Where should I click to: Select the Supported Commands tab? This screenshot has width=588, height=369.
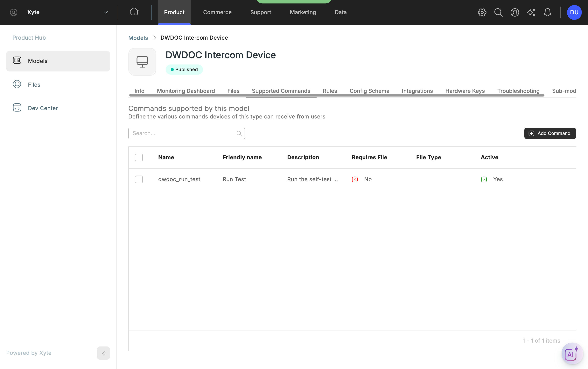point(281,91)
